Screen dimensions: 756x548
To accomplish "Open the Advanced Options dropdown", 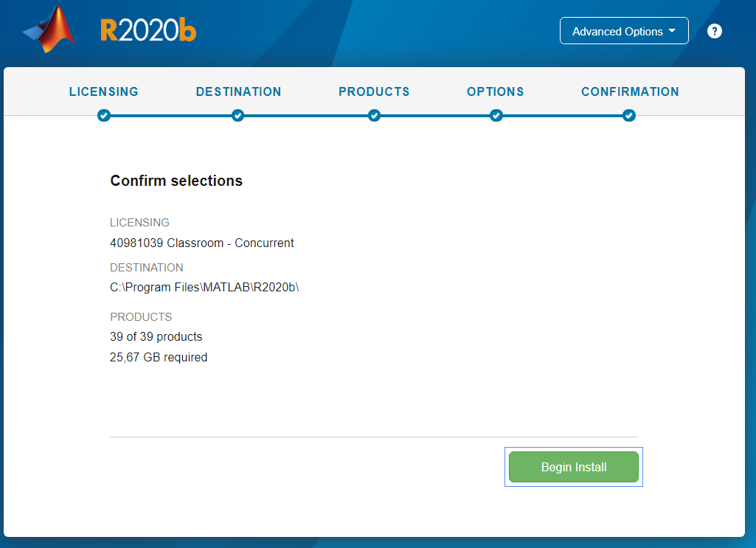I will (x=624, y=31).
